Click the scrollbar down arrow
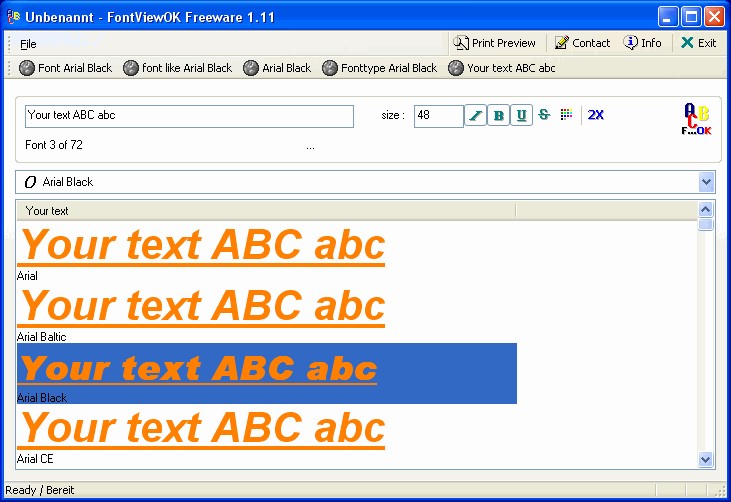Viewport: 731px width, 502px height. [706, 460]
